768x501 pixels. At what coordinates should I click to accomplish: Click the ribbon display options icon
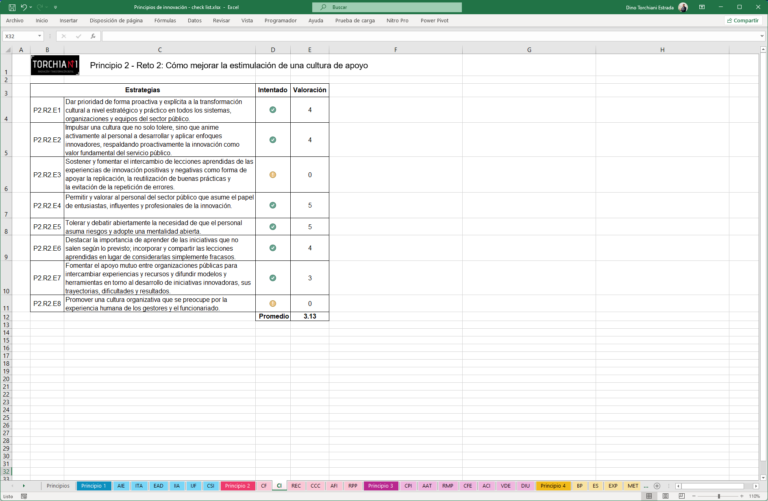[702, 7]
